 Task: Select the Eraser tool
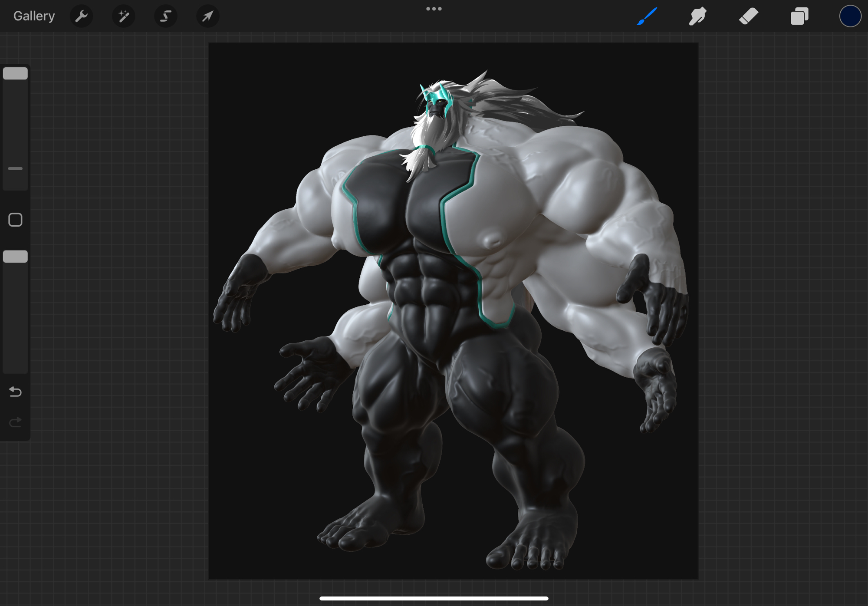(748, 16)
